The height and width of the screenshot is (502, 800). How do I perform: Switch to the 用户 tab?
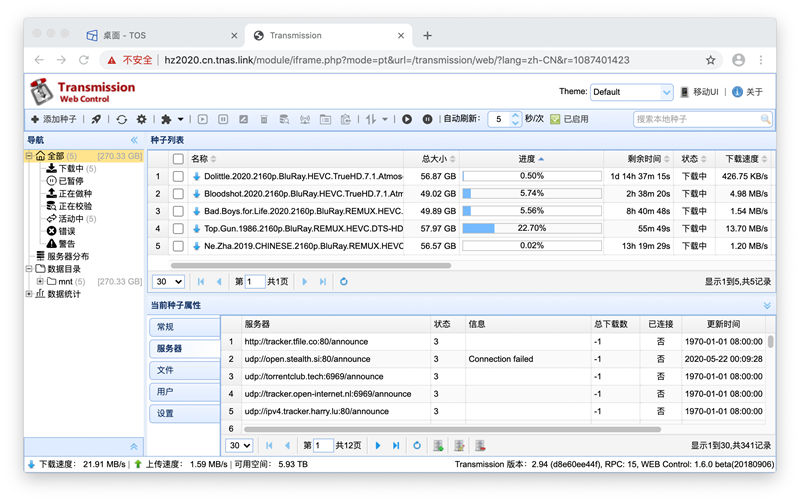tap(185, 392)
